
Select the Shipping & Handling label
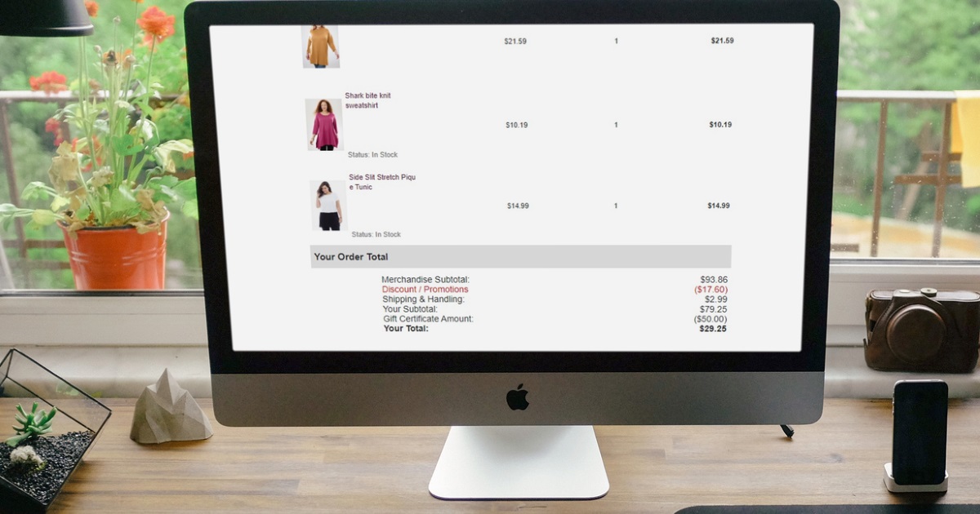point(423,299)
